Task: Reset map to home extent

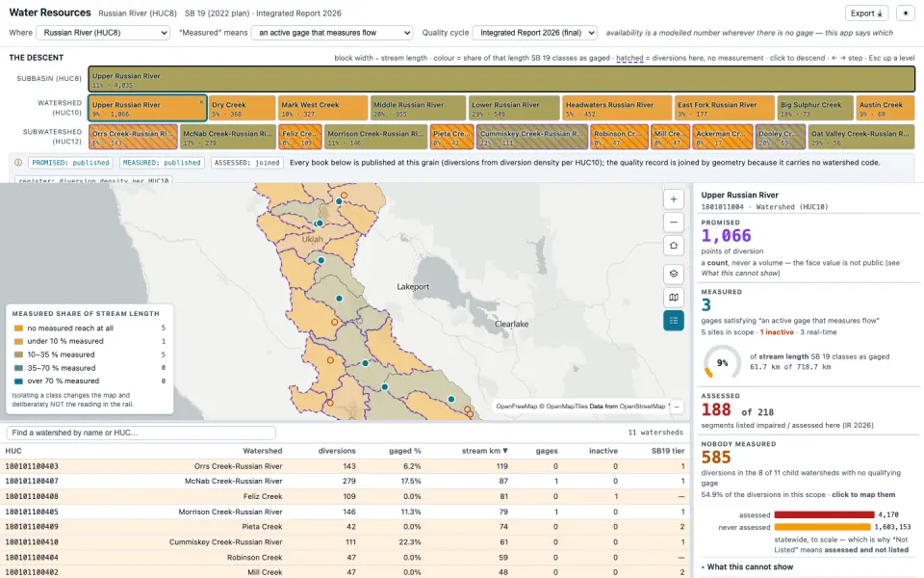Action: (x=673, y=246)
